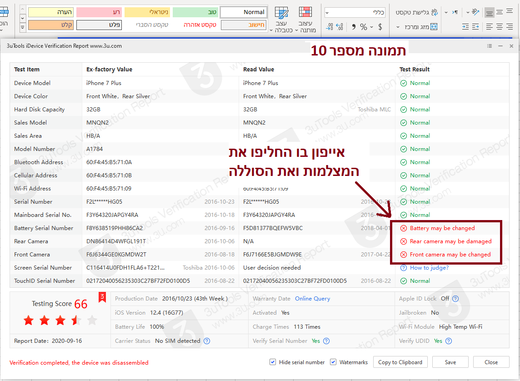Apply the Normal cell style
Screen dimensions: 520x381
[244, 12]
